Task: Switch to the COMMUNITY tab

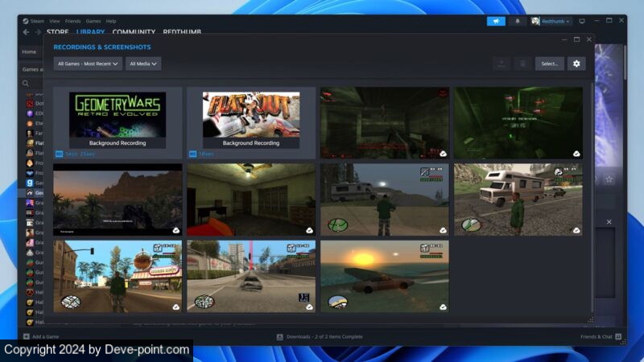Action: [134, 31]
